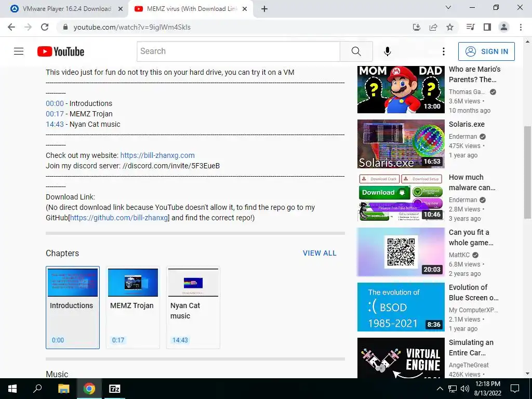Jump to timestamp 00:00 Introductions
This screenshot has width=532, height=399.
[55, 103]
